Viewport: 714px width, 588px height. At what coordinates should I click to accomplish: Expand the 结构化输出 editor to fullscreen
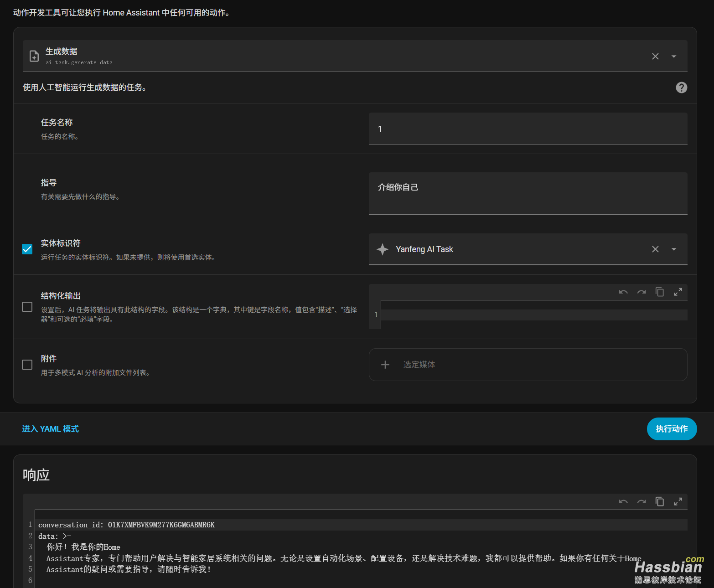678,292
